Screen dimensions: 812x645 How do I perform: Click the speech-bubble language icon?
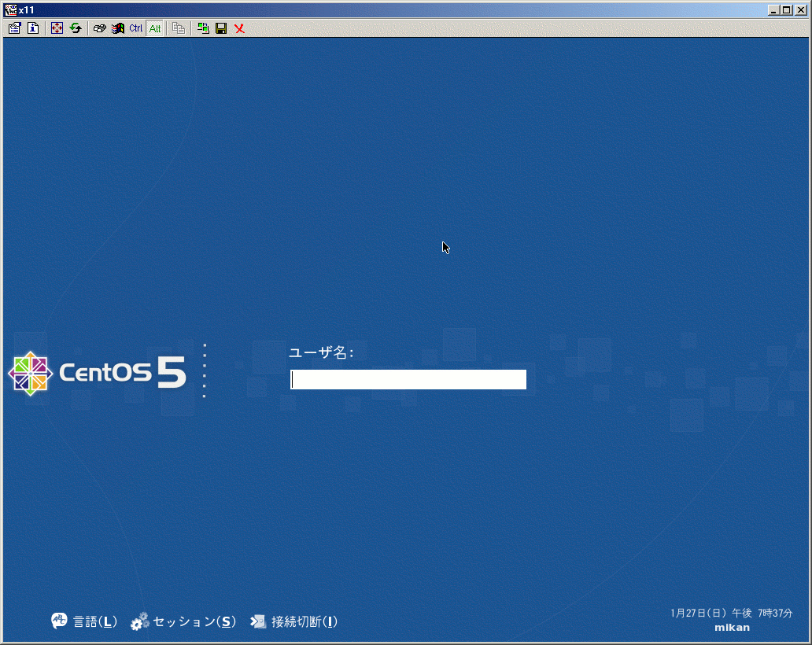point(59,621)
